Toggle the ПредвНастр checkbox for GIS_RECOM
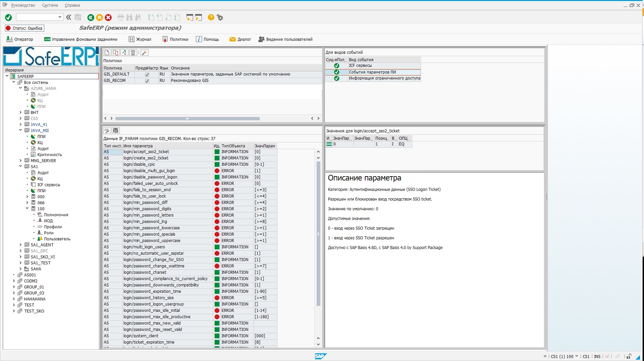This screenshot has width=644, height=361. [x=147, y=81]
